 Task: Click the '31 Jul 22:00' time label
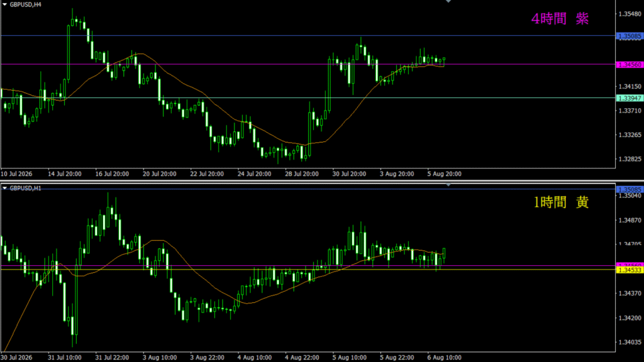112,358
